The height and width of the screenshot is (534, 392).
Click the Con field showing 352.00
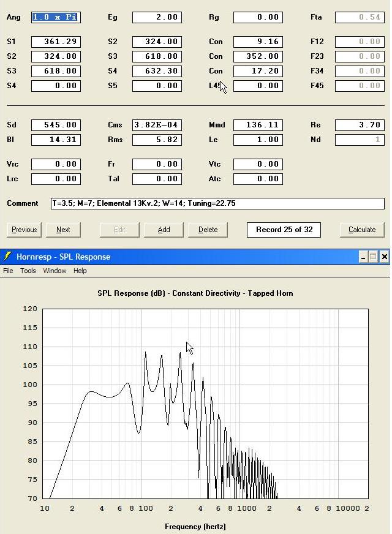[258, 56]
